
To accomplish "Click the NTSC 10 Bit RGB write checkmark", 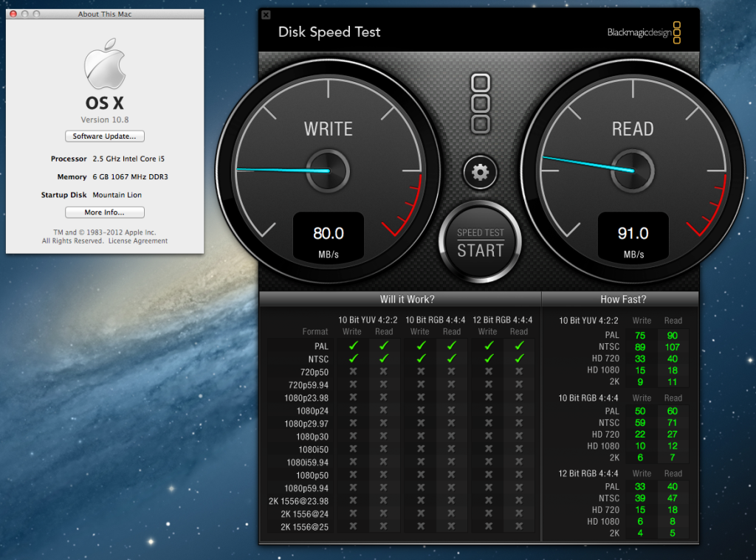I will point(422,359).
